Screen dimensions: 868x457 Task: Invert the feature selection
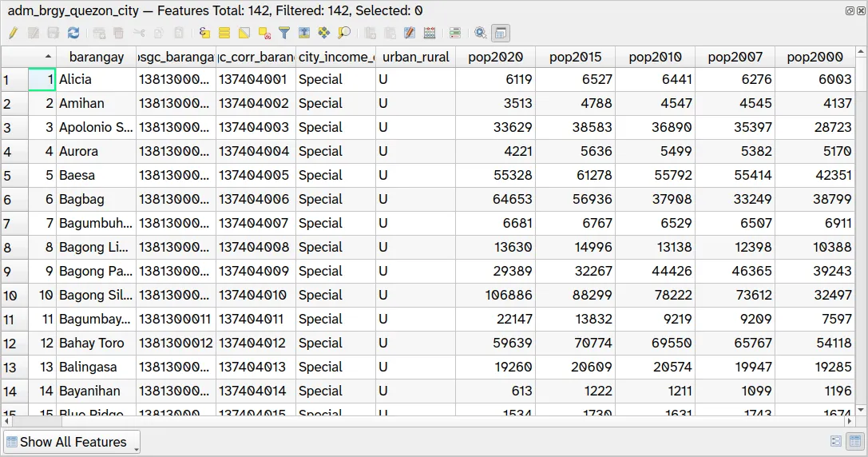coord(244,33)
